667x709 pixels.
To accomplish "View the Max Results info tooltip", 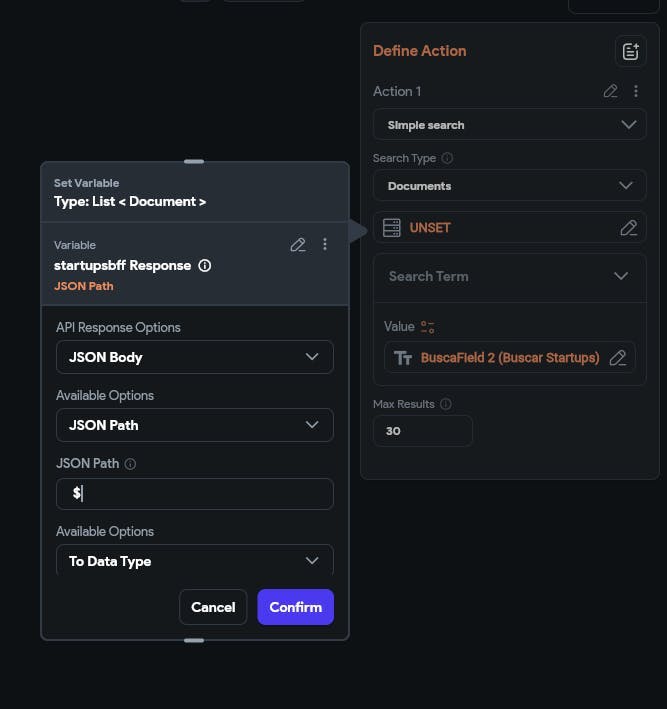I will point(446,404).
